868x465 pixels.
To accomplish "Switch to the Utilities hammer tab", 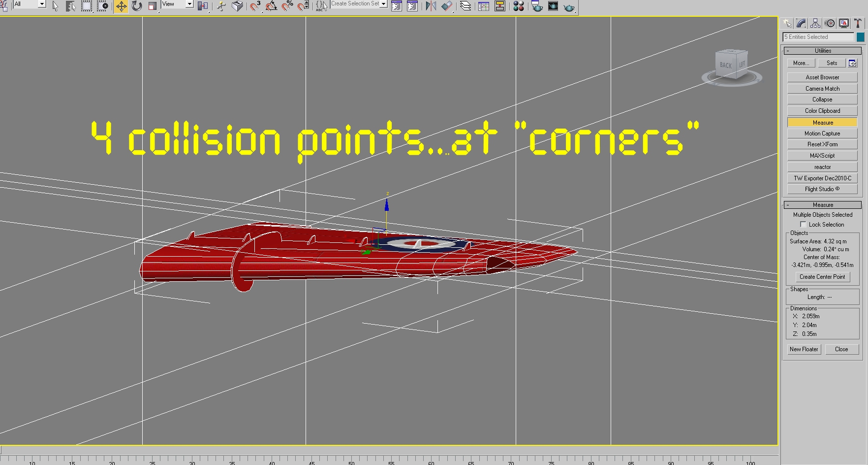I will 858,23.
